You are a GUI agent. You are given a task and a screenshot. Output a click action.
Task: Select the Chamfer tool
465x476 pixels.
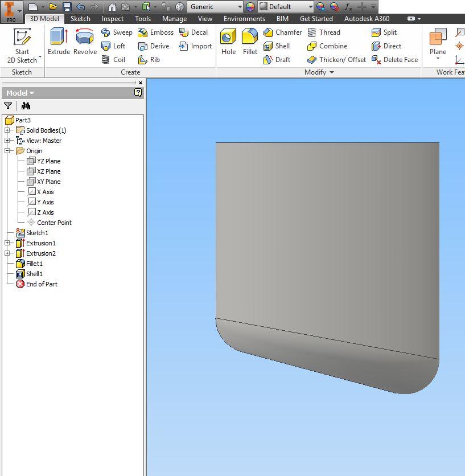[282, 32]
